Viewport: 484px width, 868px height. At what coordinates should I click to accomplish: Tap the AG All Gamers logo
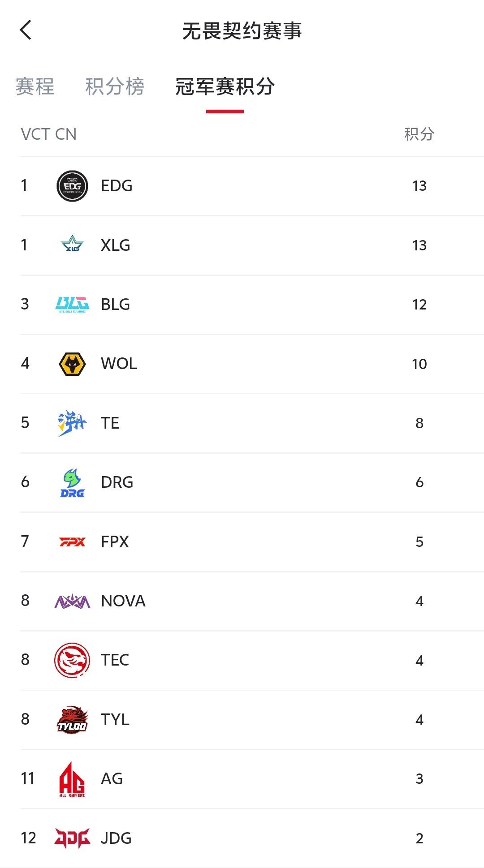72,779
